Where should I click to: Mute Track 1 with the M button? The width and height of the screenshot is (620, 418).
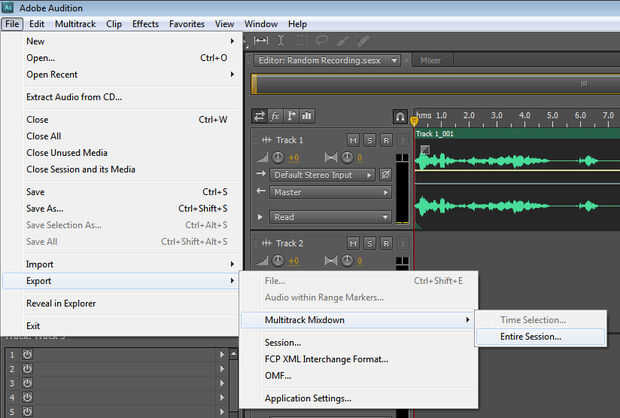click(x=353, y=140)
